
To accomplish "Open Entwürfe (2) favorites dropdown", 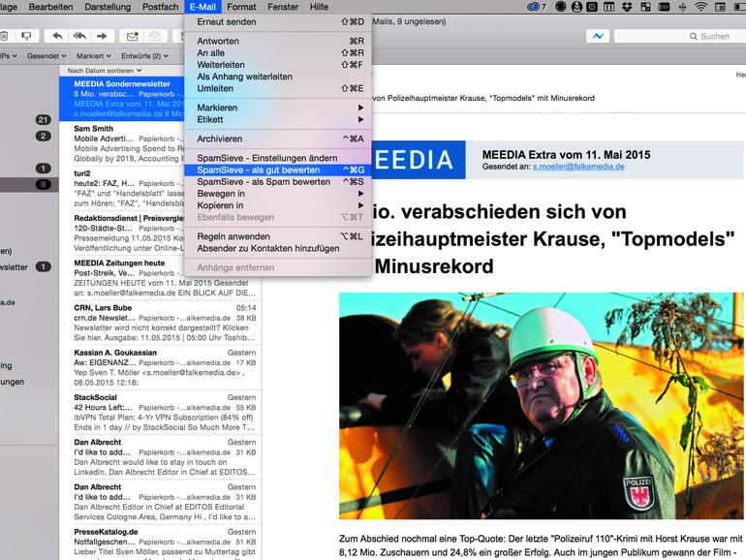I will [x=144, y=56].
